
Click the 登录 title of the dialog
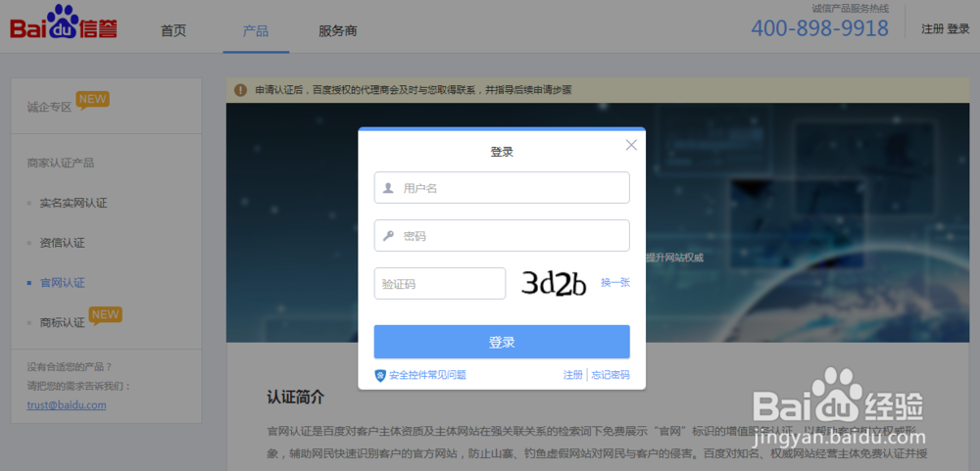(502, 151)
